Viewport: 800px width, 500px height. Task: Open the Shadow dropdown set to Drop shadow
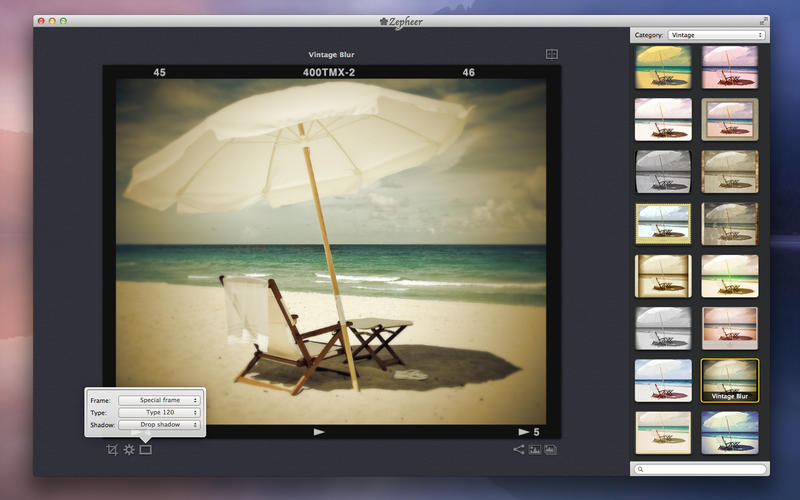click(x=159, y=424)
